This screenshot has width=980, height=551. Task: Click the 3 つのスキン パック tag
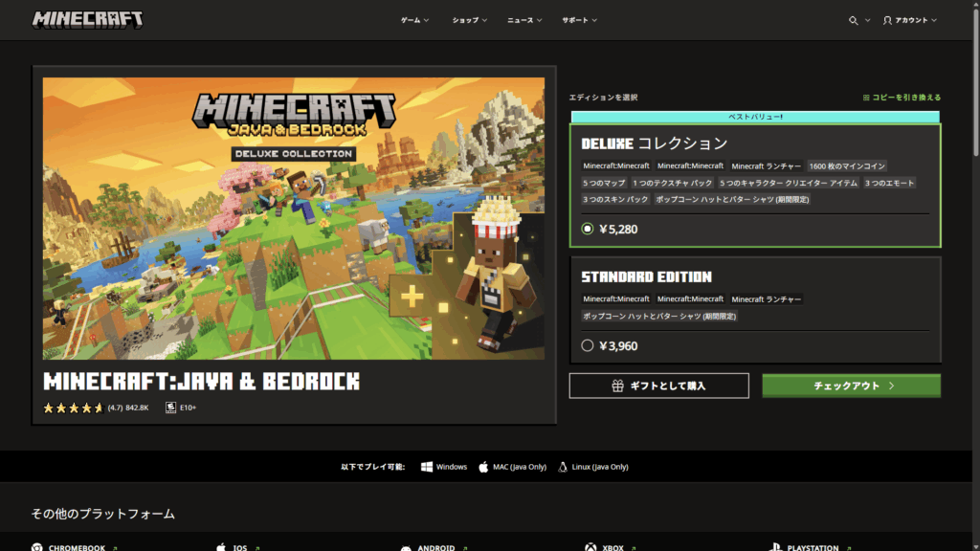tap(615, 199)
